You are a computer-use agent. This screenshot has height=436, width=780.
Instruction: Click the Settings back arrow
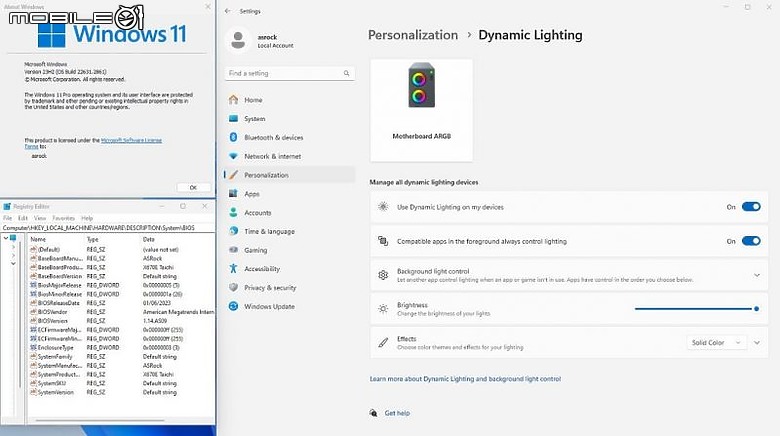point(227,11)
